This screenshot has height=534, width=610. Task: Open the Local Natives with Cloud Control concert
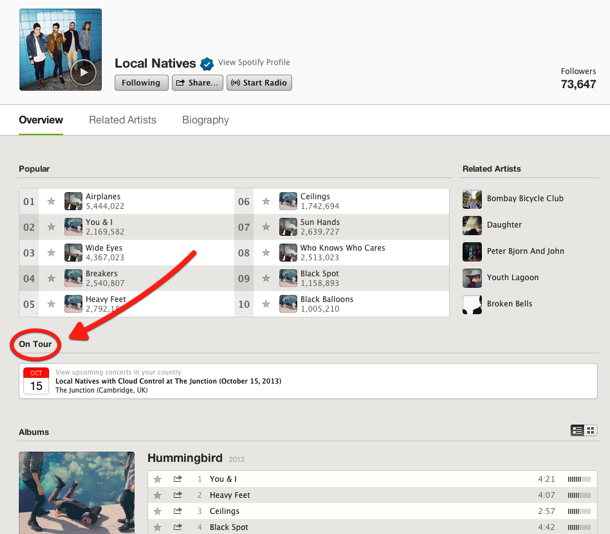(x=168, y=381)
